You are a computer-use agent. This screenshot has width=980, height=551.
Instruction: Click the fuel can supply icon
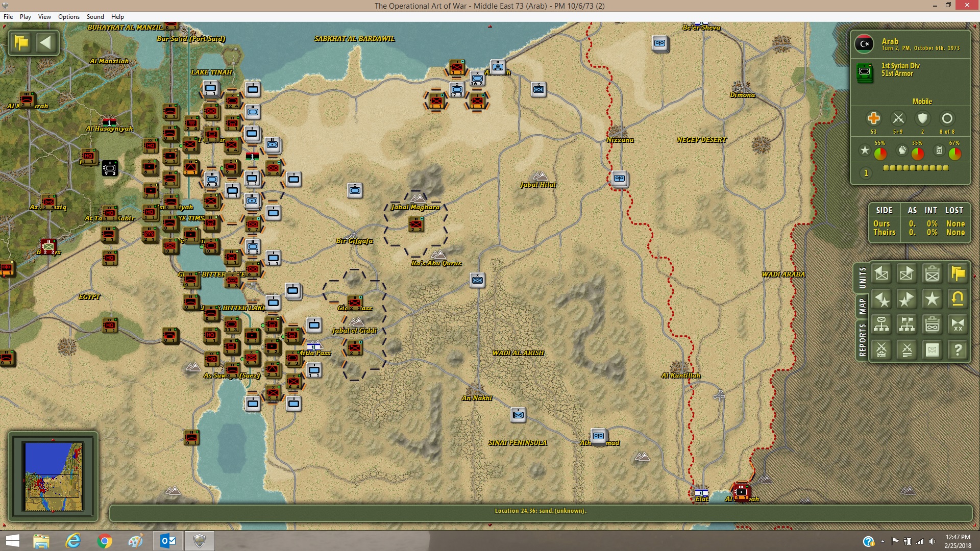coord(939,151)
